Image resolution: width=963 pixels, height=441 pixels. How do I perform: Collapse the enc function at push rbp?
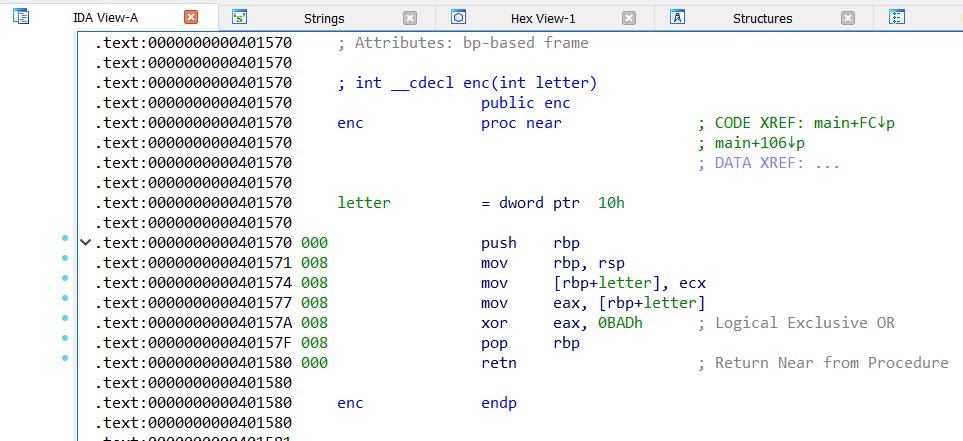click(86, 243)
